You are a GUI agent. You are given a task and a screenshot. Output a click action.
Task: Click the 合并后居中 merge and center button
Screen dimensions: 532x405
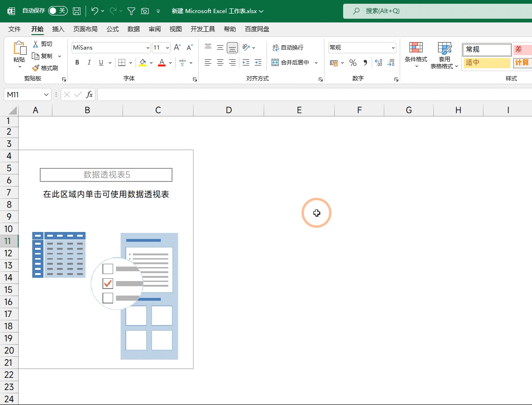pos(291,63)
